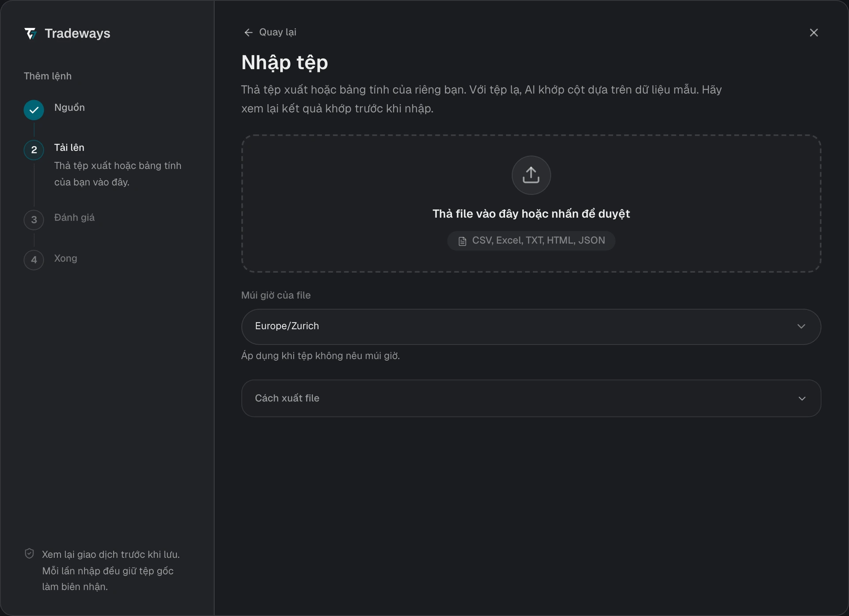Screen dimensions: 849x616
Task: Click the step 3 circle for Đánh giá
Action: point(34,220)
